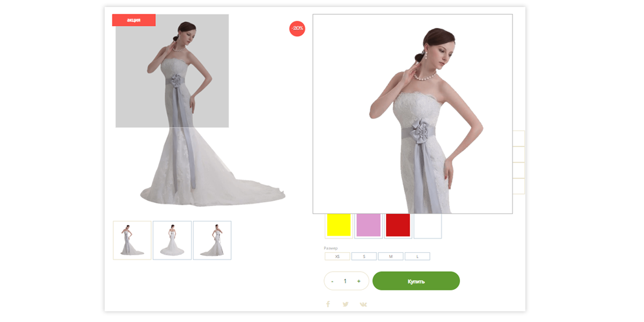Choose size M option
The height and width of the screenshot is (322, 644).
(x=390, y=257)
